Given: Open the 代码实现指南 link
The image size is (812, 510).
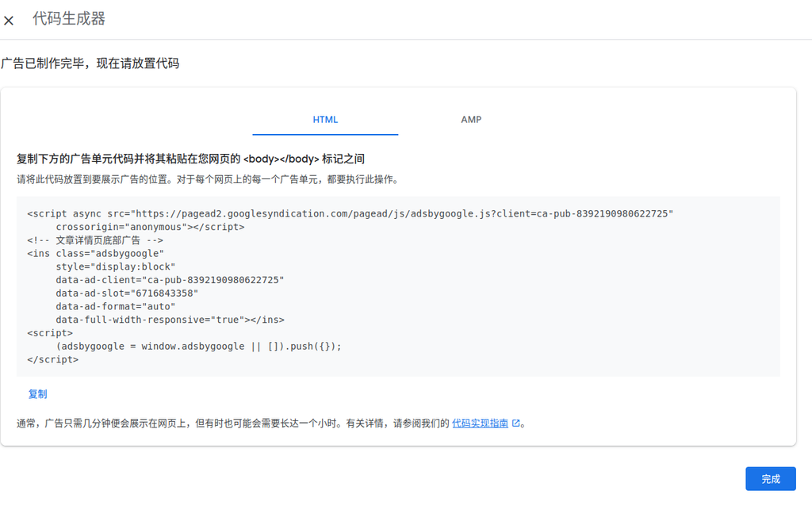Looking at the screenshot, I should pos(480,423).
